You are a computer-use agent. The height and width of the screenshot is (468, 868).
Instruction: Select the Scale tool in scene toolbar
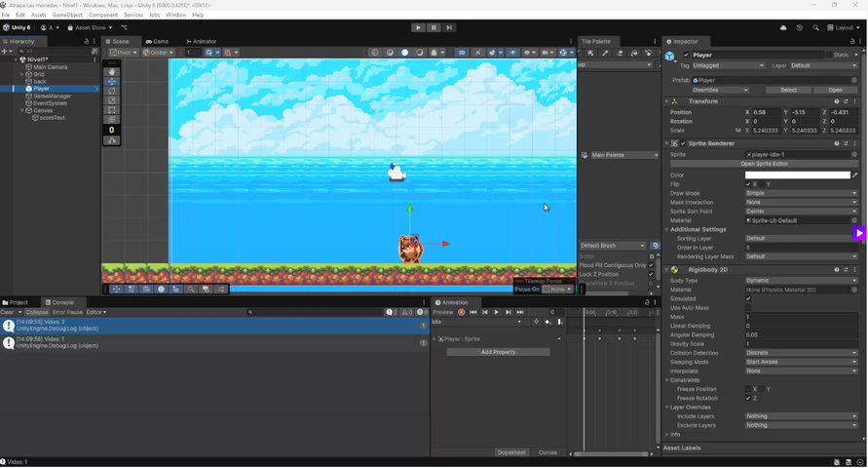point(112,100)
